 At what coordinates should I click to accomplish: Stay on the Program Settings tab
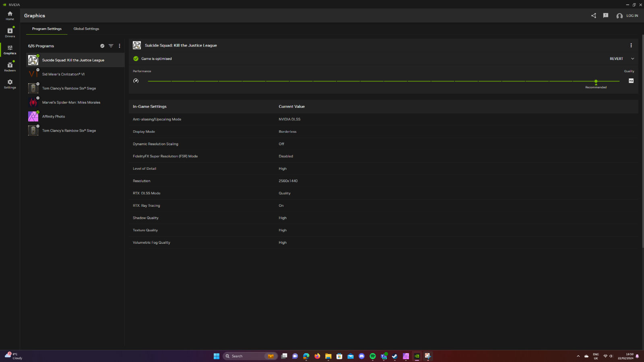47,29
